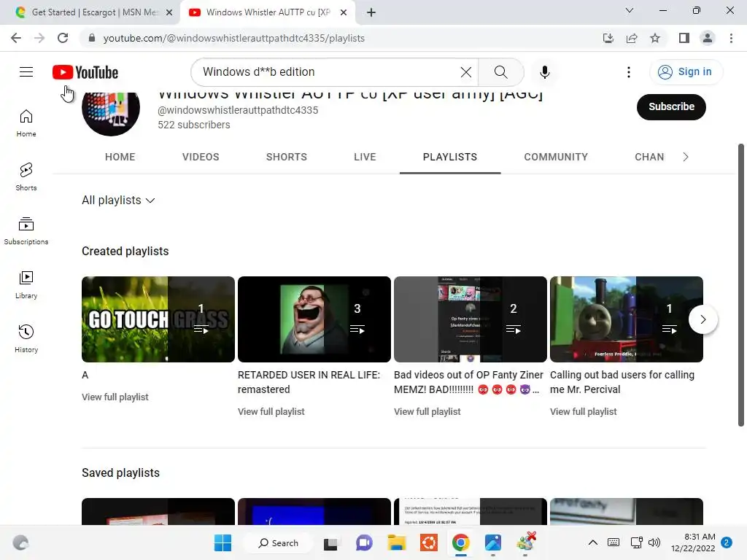The image size is (747, 560).
Task: Start voice search with microphone
Action: click(544, 72)
